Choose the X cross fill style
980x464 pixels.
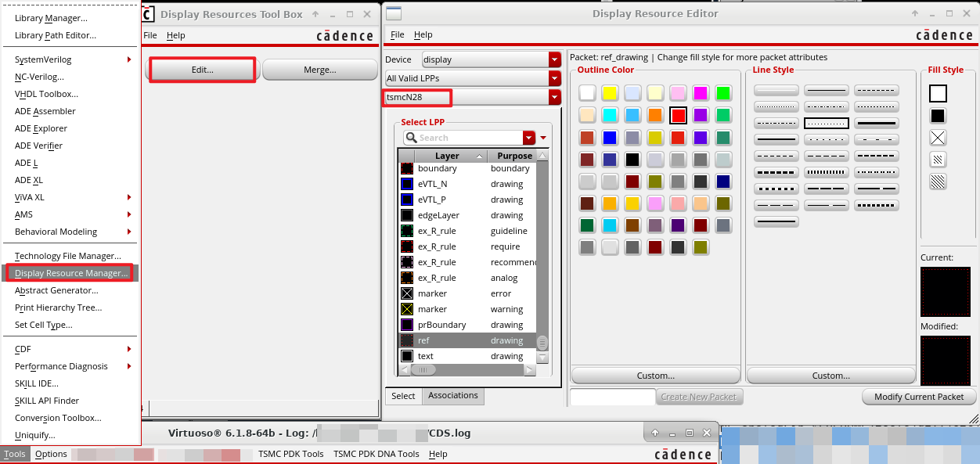(x=938, y=138)
